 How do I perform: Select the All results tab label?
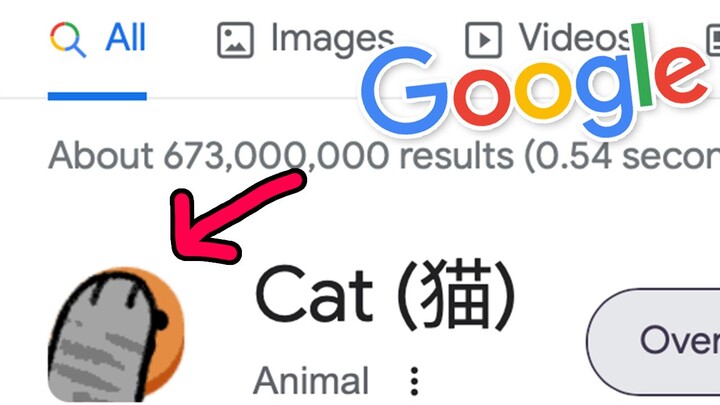pyautogui.click(x=125, y=37)
